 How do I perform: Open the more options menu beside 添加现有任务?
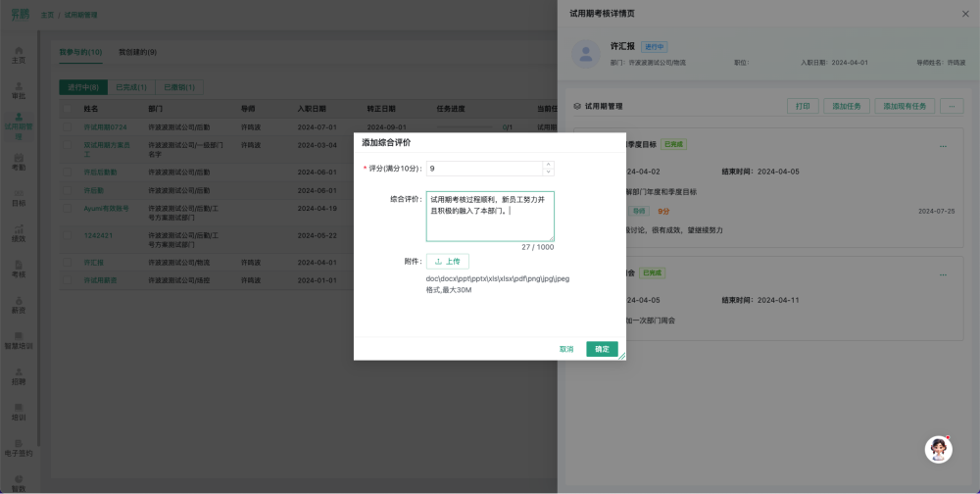(951, 106)
